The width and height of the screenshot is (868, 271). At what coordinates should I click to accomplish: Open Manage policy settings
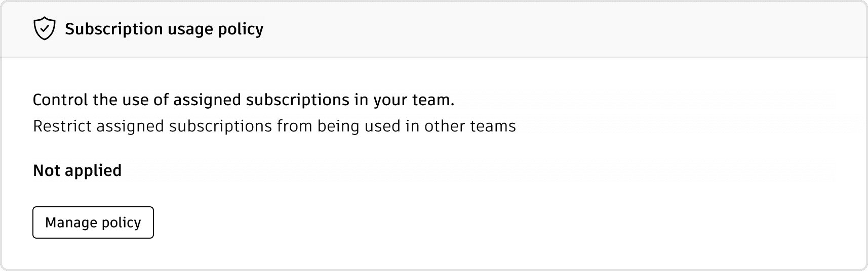[93, 222]
